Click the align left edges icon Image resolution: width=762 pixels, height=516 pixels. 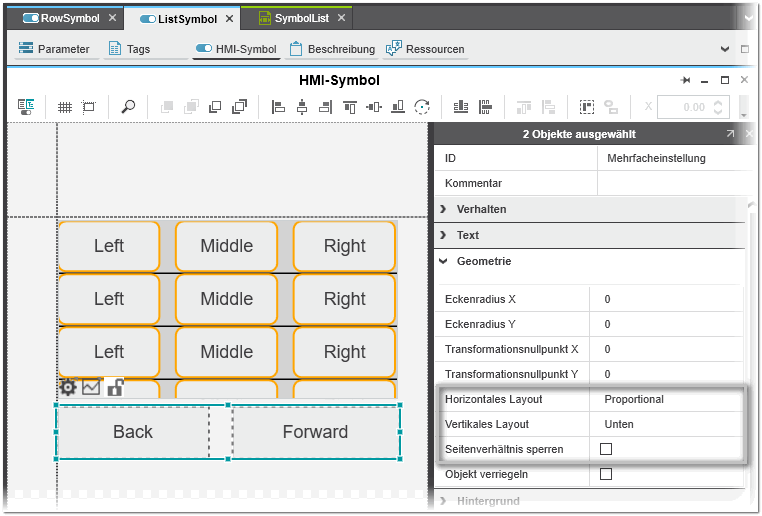pos(279,107)
